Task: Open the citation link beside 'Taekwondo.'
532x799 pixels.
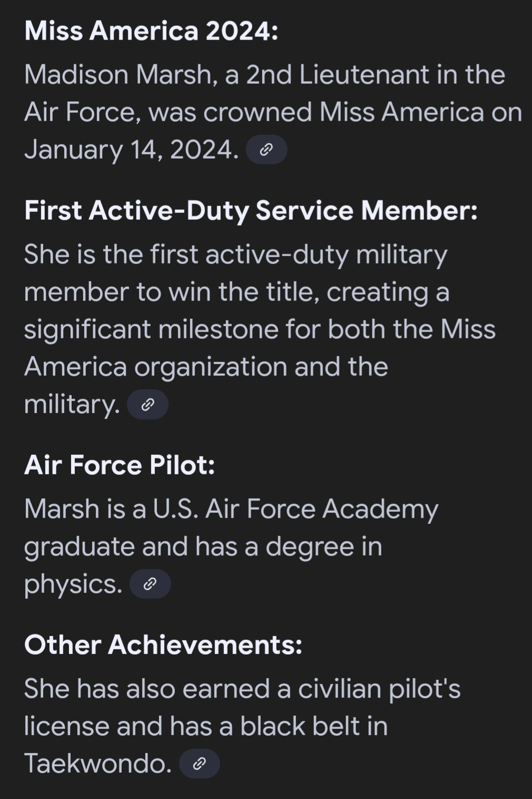Action: tap(199, 764)
